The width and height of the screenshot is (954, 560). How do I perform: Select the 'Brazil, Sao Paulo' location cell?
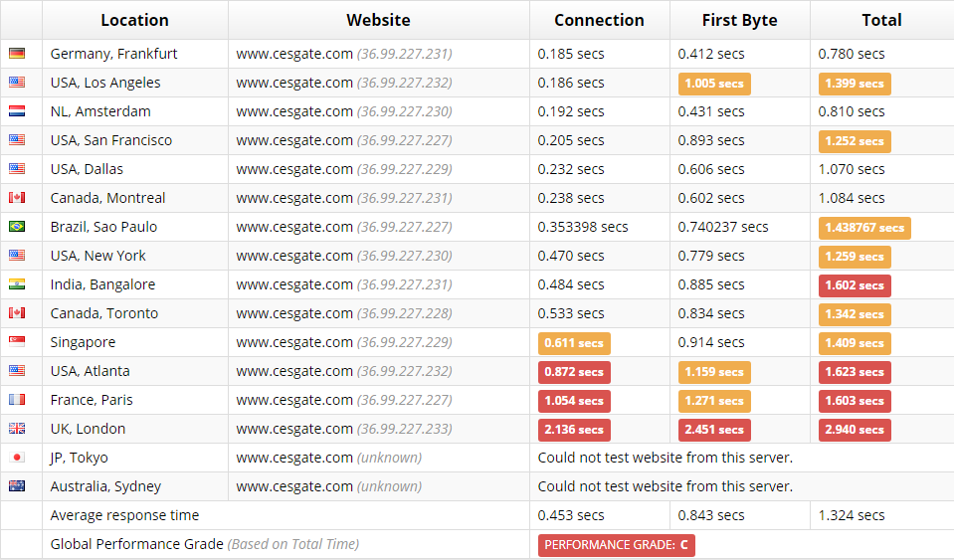135,227
